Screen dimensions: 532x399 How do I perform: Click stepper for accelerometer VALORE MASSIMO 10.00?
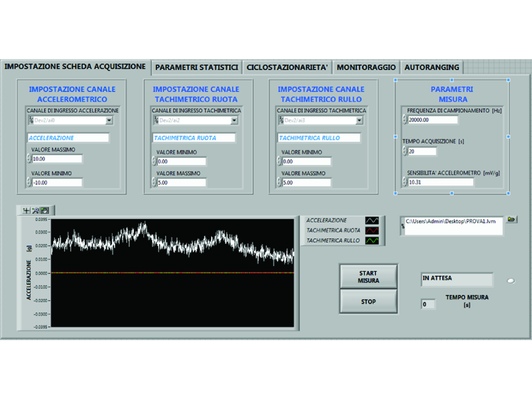[29, 159]
